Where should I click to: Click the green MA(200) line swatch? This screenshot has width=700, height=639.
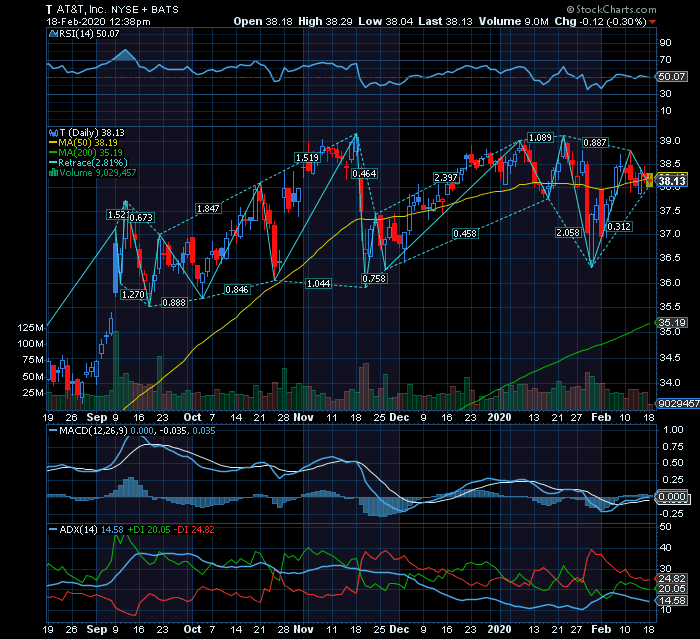[x=53, y=153]
